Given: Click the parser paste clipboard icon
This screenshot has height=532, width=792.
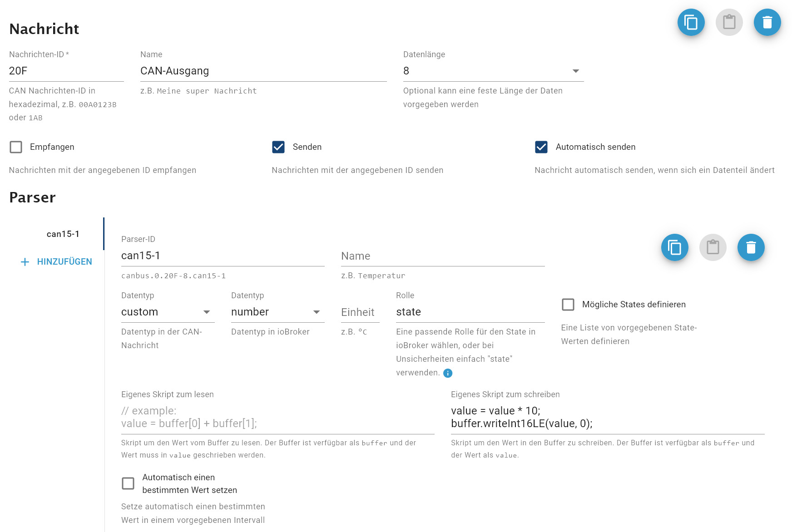Looking at the screenshot, I should [713, 247].
